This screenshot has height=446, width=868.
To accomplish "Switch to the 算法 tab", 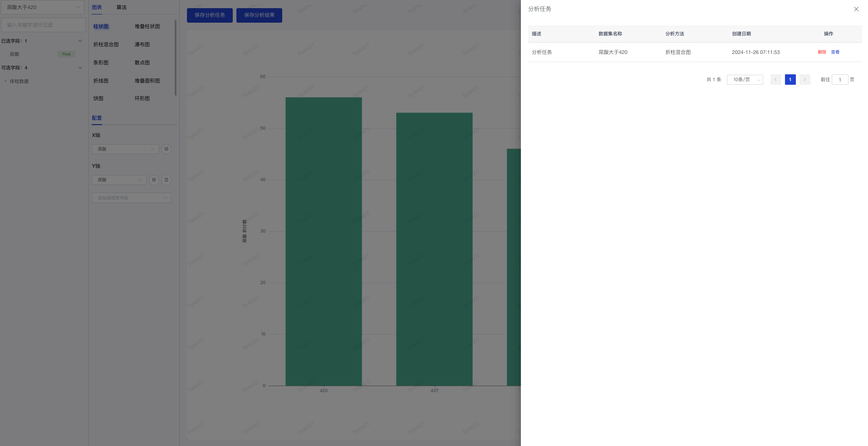I will [x=122, y=7].
